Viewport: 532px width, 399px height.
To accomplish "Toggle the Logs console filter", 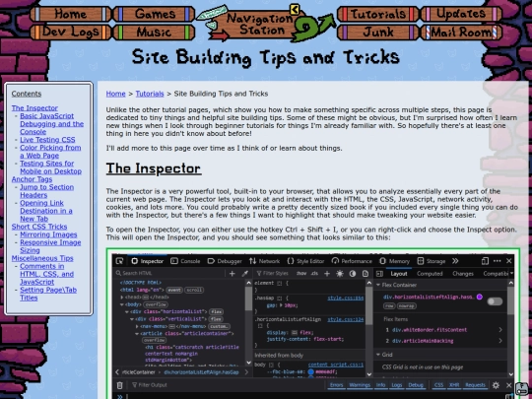I will [397, 385].
